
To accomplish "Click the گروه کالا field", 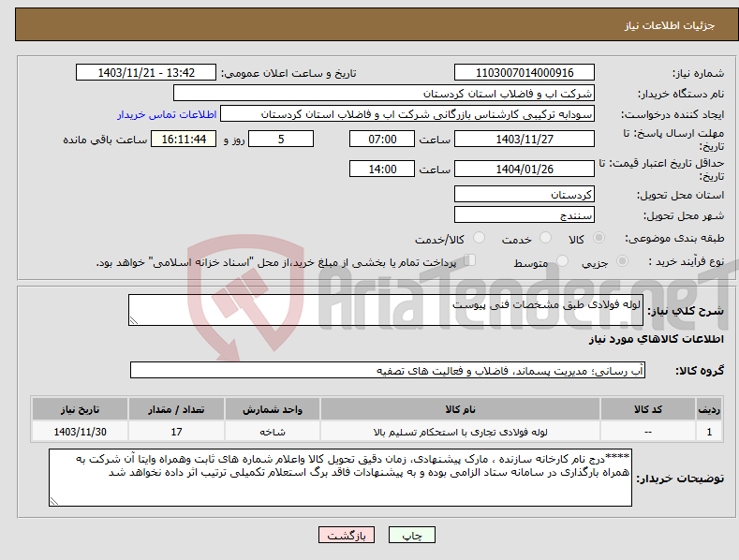I will point(388,371).
